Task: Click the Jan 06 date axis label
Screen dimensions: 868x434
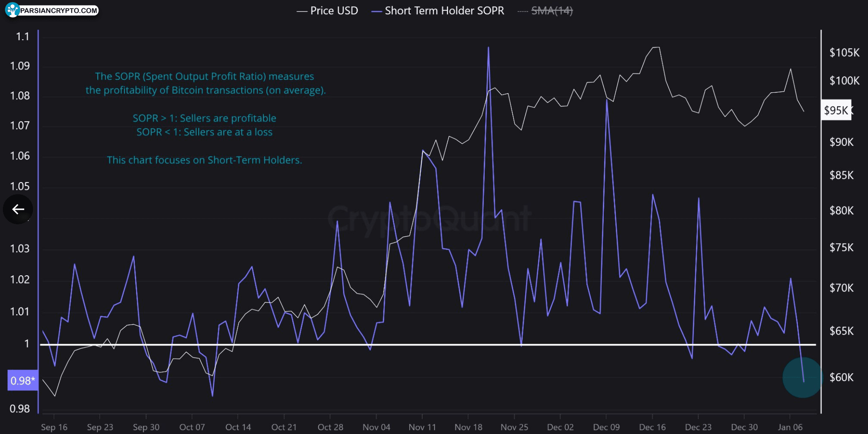Action: point(790,427)
